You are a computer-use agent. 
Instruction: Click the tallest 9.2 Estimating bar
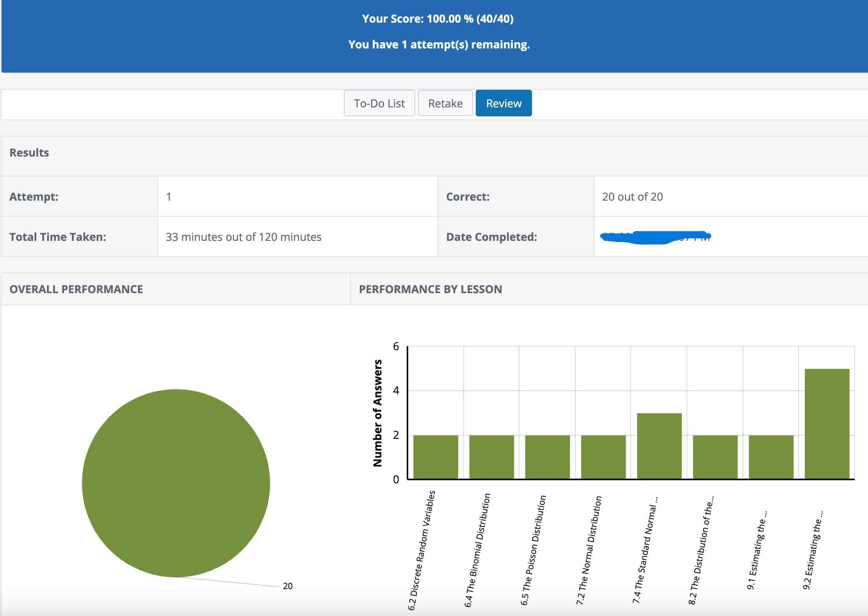click(827, 424)
